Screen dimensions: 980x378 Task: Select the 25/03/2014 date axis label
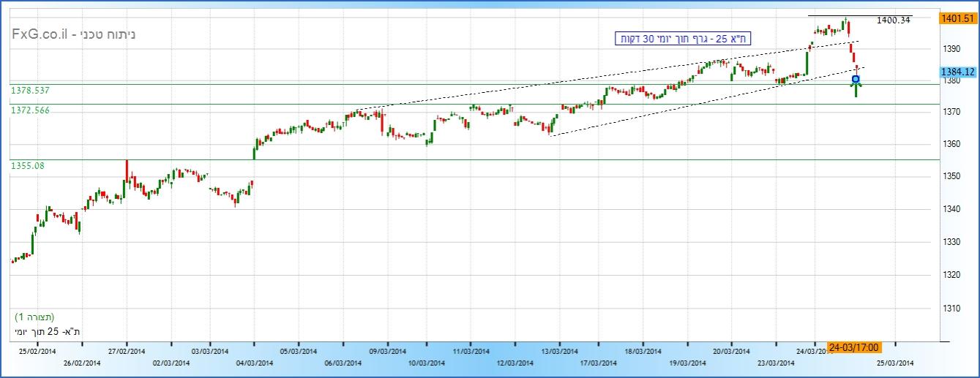click(895, 363)
